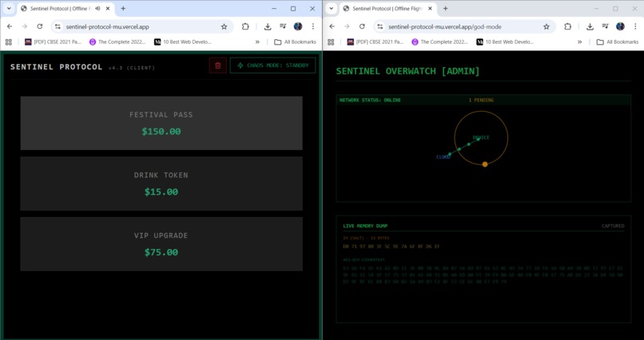644x340 pixels.
Task: Click the DEVICE node label
Action: pyautogui.click(x=481, y=137)
